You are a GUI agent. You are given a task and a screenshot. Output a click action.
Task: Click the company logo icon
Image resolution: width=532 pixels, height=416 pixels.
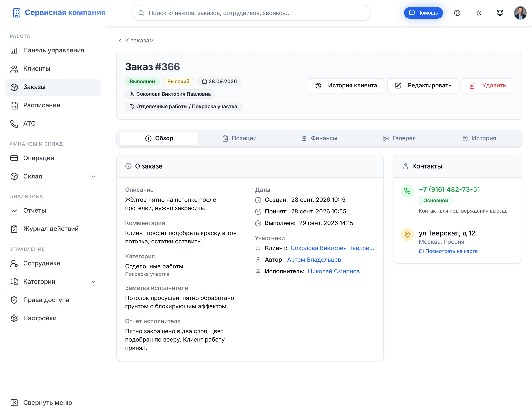[x=17, y=13]
